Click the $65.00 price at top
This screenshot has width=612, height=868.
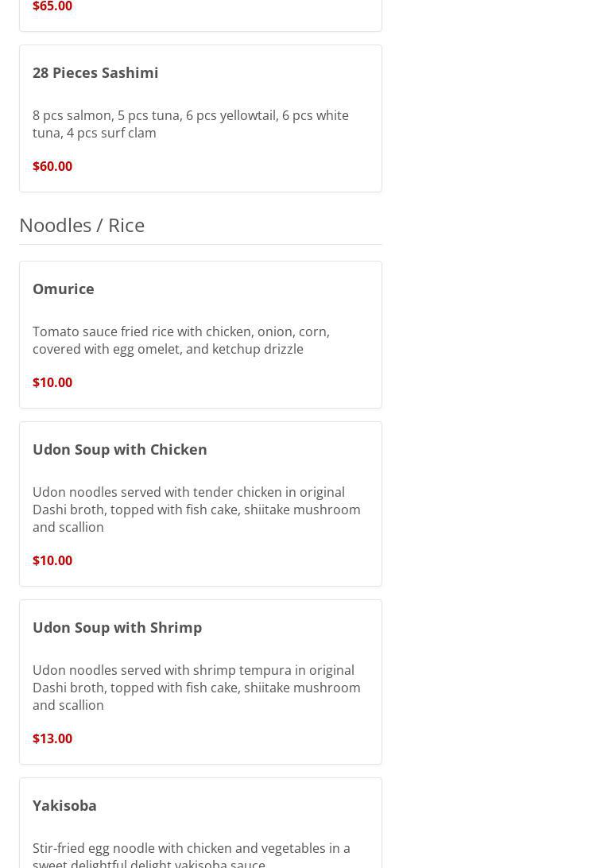tap(52, 7)
